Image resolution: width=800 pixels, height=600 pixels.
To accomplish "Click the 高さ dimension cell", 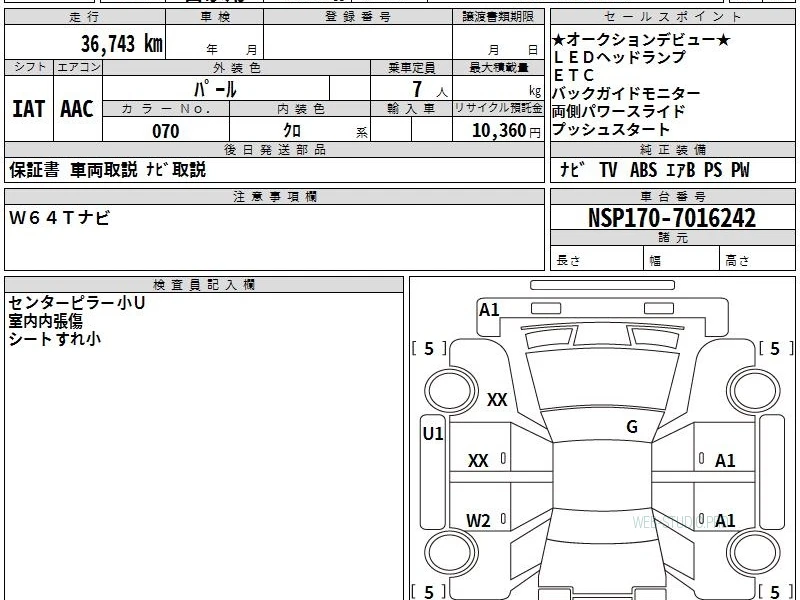I will [x=757, y=259].
